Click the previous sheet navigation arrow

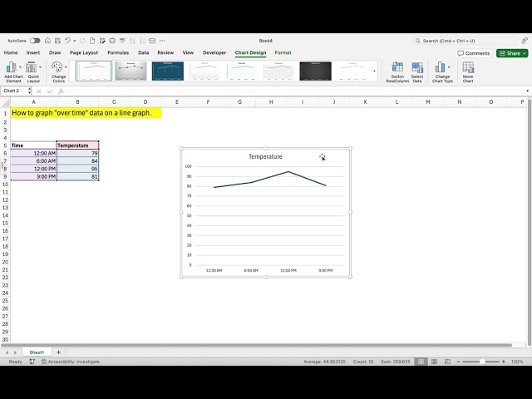pos(7,352)
